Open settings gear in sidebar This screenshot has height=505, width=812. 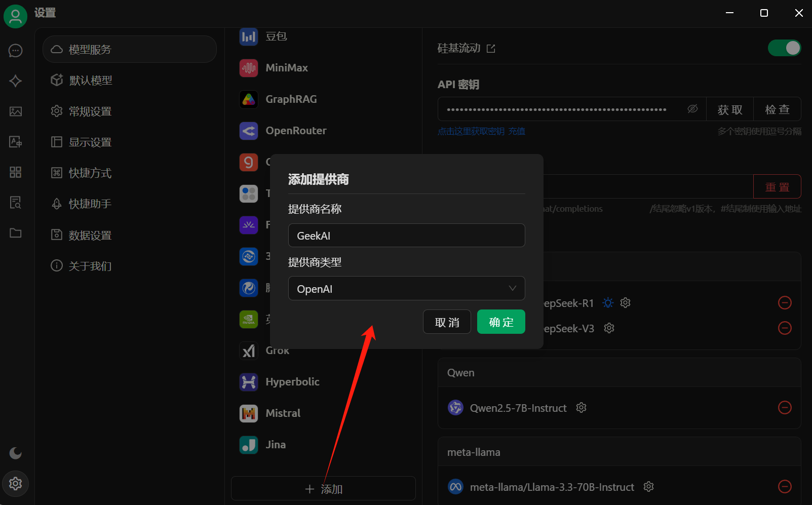tap(16, 484)
